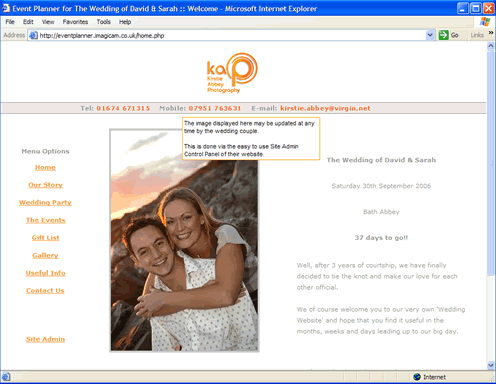Click the 37 days to go text
The height and width of the screenshot is (384, 496).
click(381, 238)
